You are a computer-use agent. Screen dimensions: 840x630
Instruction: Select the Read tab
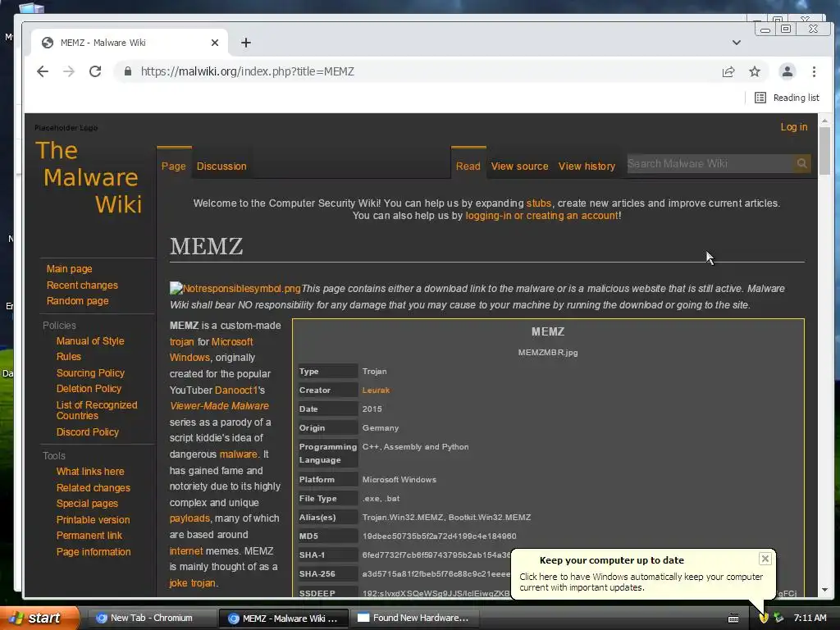tap(468, 166)
